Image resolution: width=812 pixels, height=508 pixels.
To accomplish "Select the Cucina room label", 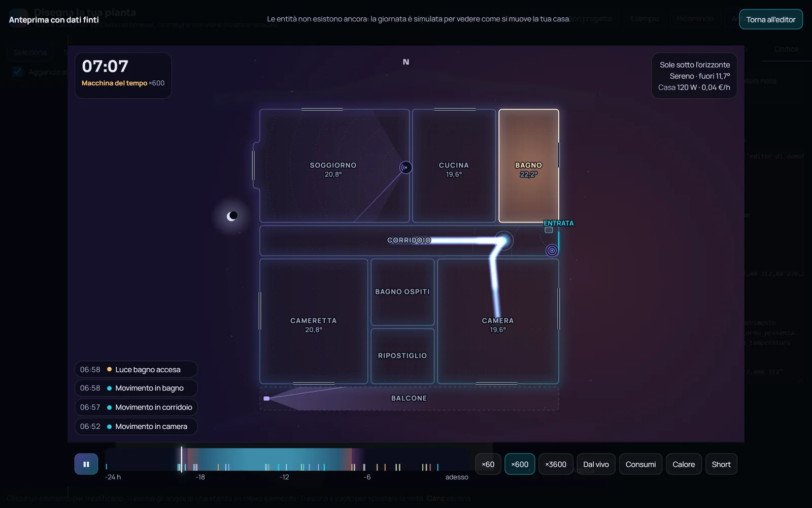I will (454, 165).
